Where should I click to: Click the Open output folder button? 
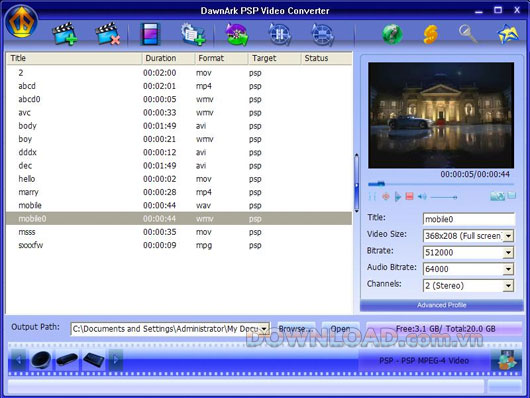(340, 329)
